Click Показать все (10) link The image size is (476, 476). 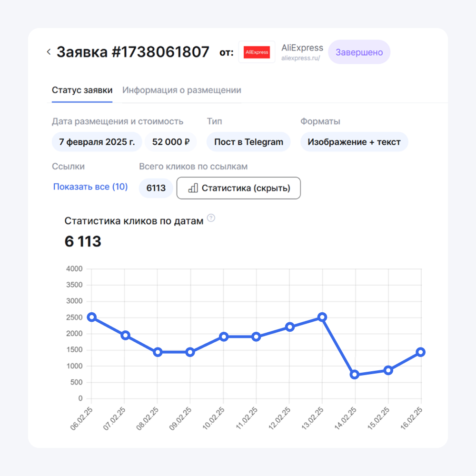(90, 187)
